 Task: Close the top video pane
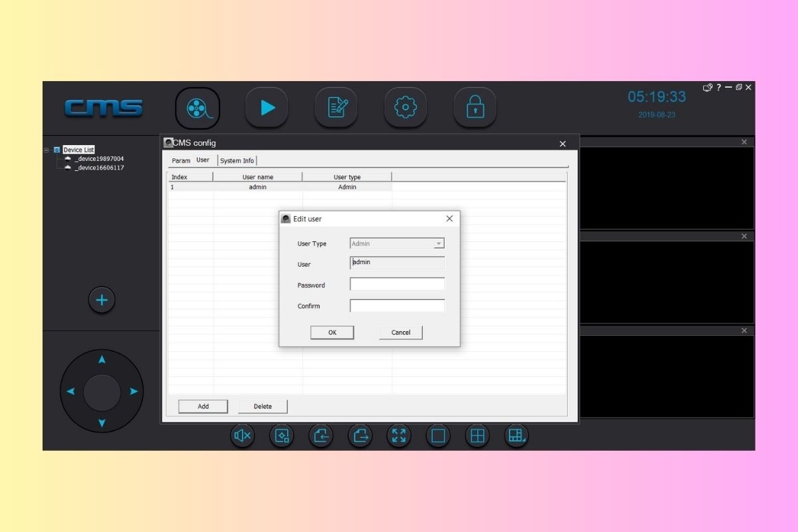coord(744,142)
